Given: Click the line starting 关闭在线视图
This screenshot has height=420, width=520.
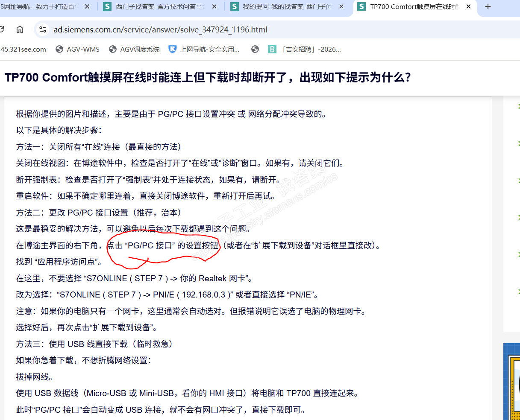Looking at the screenshot, I should click(180, 163).
